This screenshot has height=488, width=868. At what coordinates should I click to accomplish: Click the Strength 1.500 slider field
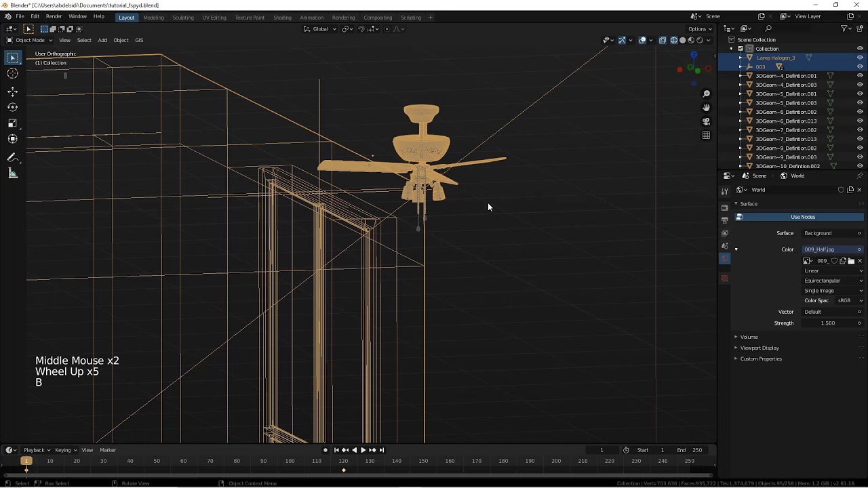coord(833,323)
